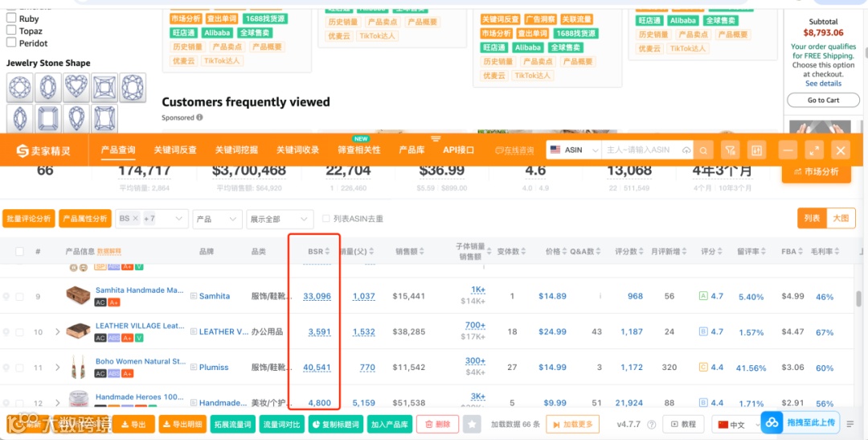This screenshot has height=440, width=868.
Task: Sort by 价格 column arrows
Action: [565, 252]
